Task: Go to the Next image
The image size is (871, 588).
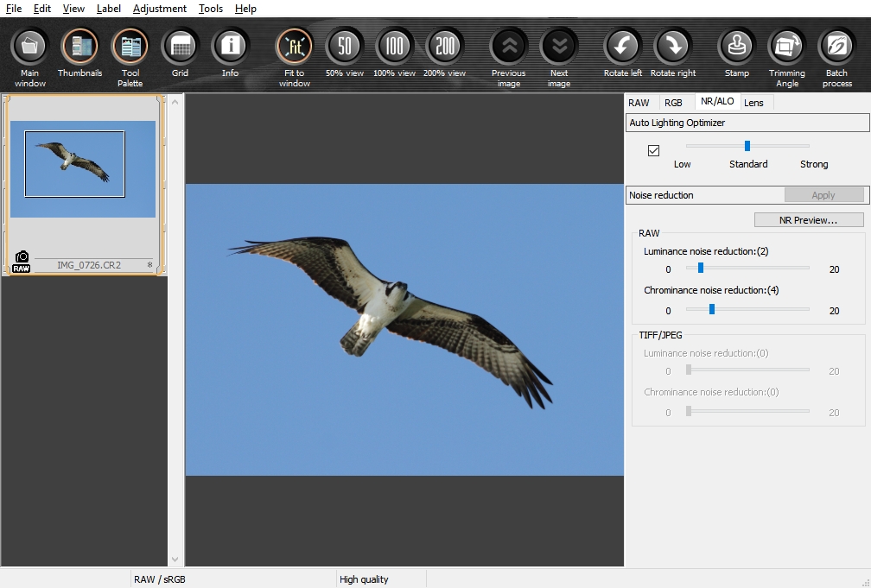Action: point(559,47)
